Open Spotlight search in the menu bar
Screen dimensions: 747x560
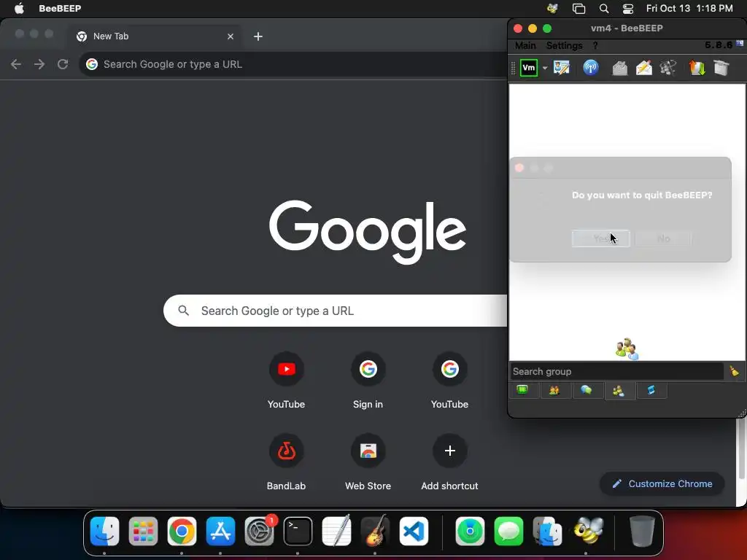coord(603,9)
